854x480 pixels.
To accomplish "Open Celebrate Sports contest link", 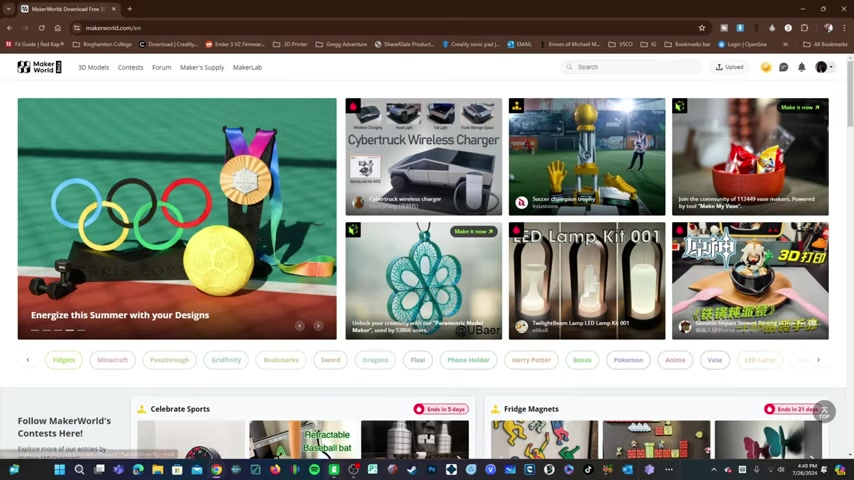I will pos(180,409).
